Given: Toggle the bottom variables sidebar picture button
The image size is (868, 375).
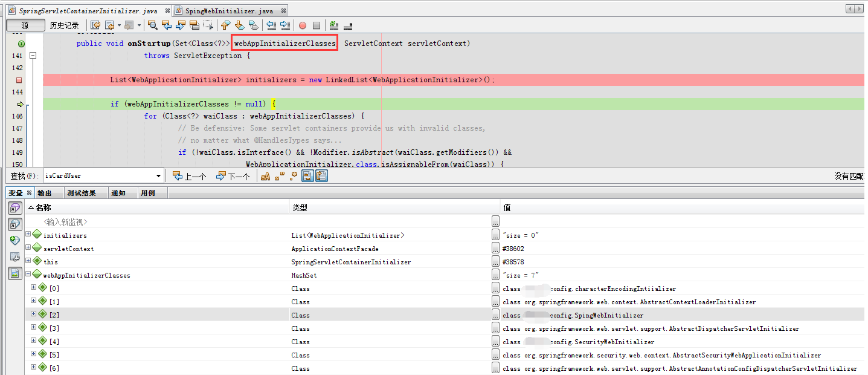Looking at the screenshot, I should pos(14,273).
